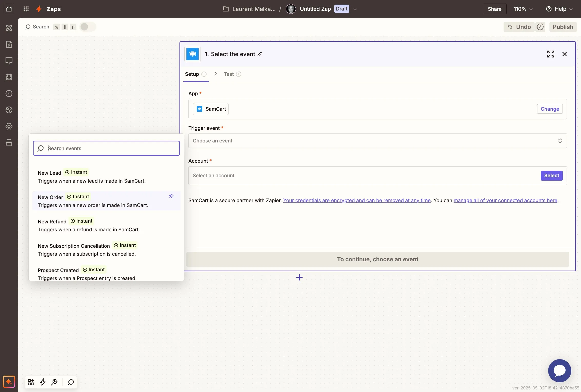Click the Undo button
581x392 pixels.
click(x=519, y=27)
